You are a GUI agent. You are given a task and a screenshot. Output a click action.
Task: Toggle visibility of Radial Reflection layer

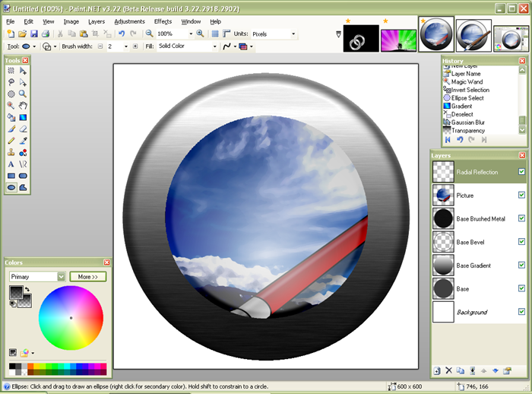tap(521, 172)
